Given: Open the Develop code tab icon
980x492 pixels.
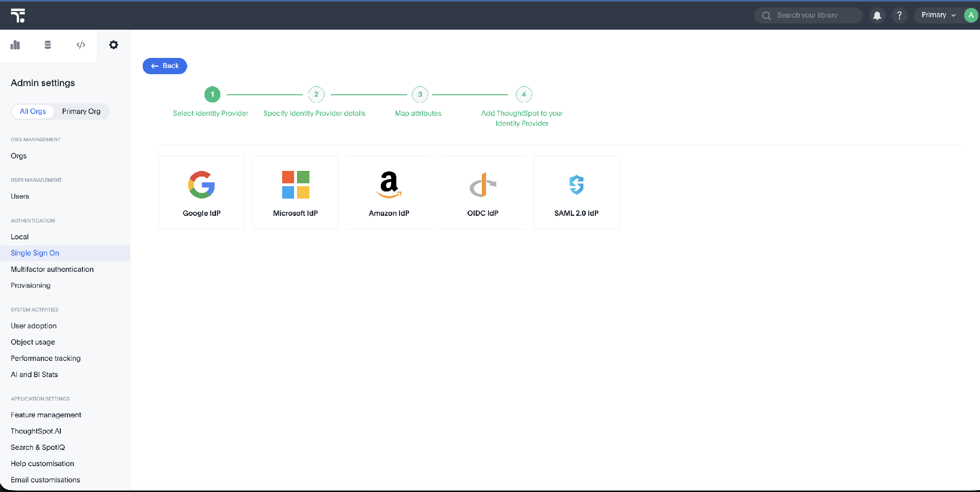Looking at the screenshot, I should click(81, 45).
